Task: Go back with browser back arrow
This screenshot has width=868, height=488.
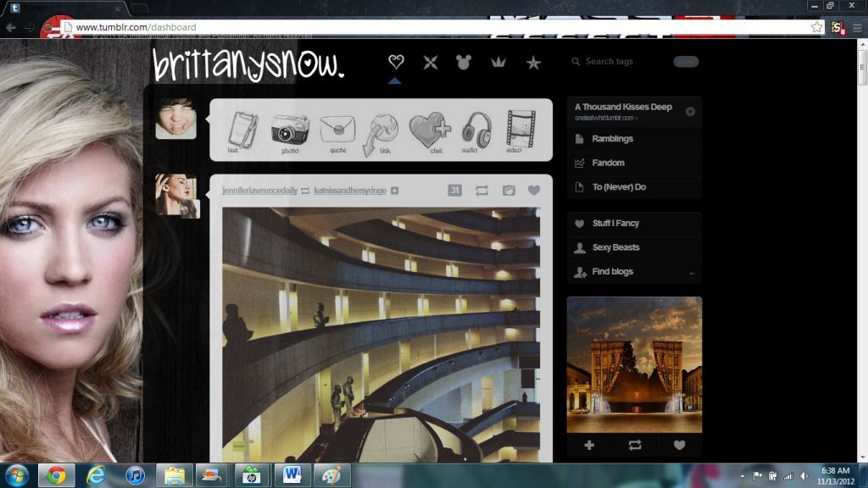Action: click(10, 27)
